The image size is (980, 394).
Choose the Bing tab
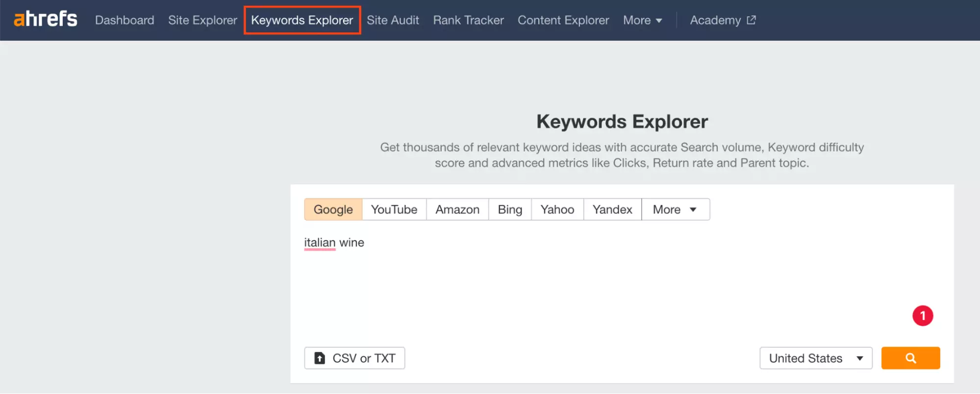click(510, 210)
